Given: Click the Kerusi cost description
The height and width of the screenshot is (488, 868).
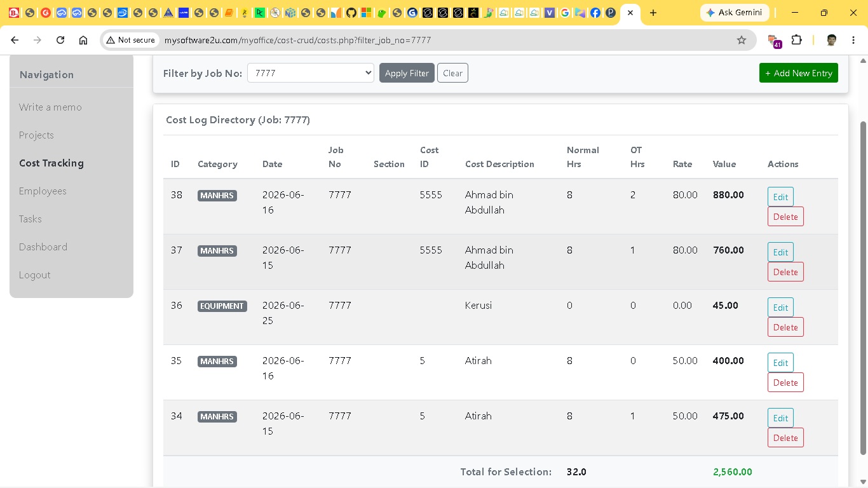Looking at the screenshot, I should point(478,306).
